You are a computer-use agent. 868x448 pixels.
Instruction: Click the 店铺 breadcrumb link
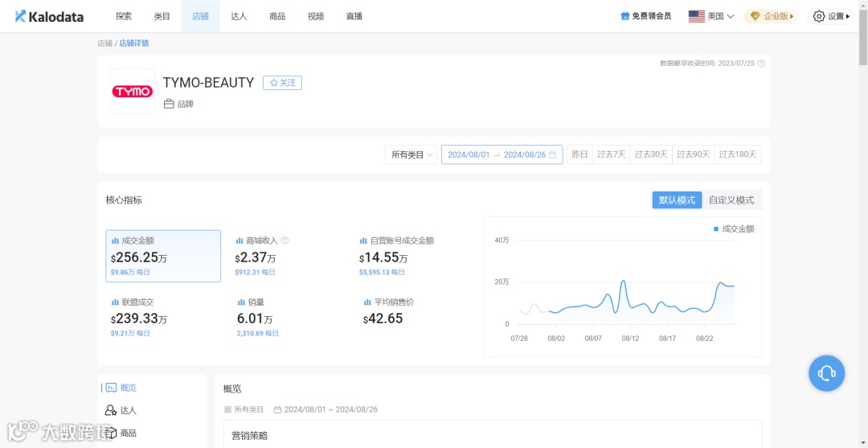pos(104,43)
